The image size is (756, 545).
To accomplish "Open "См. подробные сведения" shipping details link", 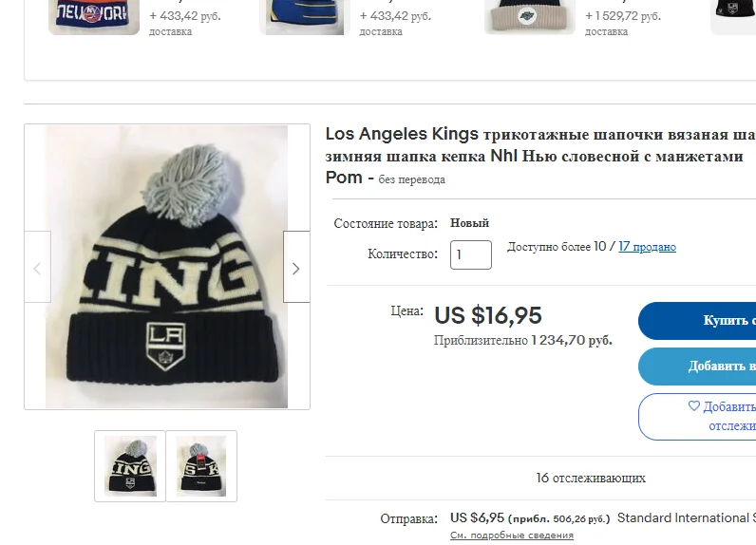I will (511, 536).
